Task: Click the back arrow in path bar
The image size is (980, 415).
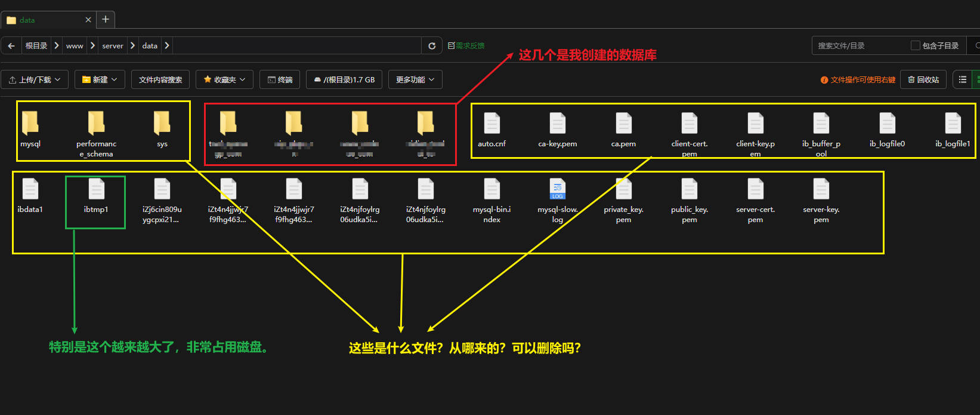Action: (11, 45)
